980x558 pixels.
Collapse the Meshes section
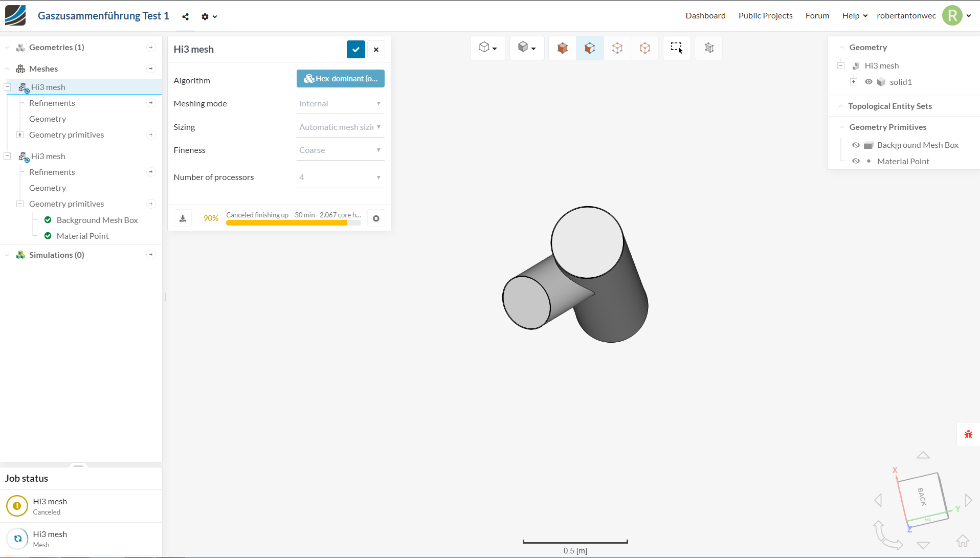(x=7, y=69)
